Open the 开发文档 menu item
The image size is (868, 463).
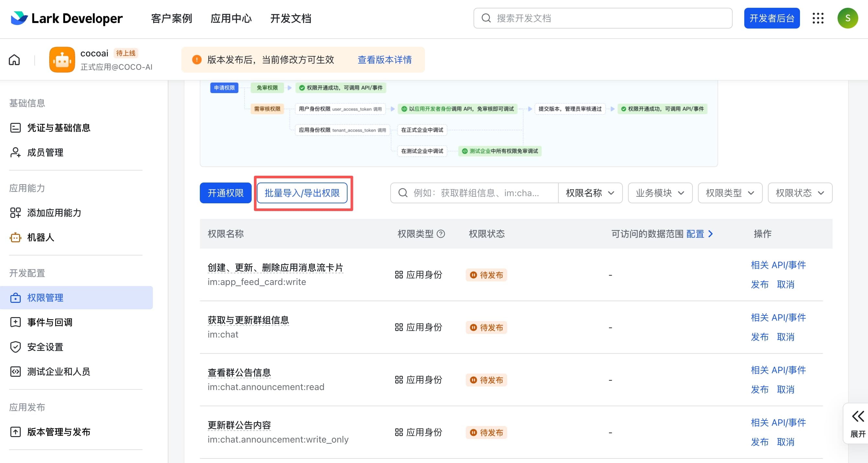pyautogui.click(x=291, y=18)
